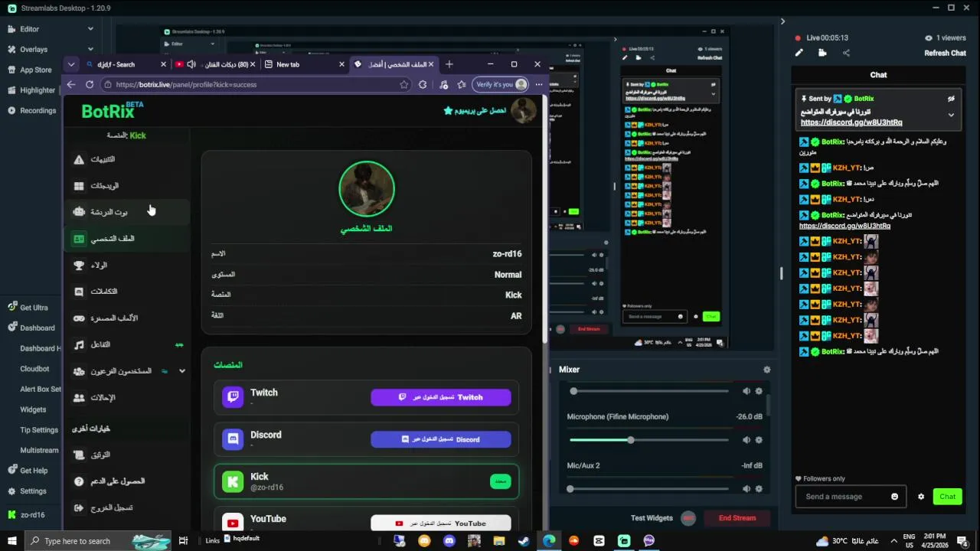Open Microphone (Fifine Microphone) source settings gear
The width and height of the screenshot is (980, 551).
click(759, 440)
